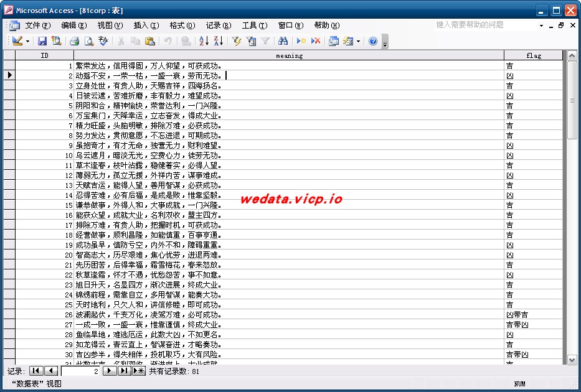
Task: Click the ID column header
Action: (44, 55)
